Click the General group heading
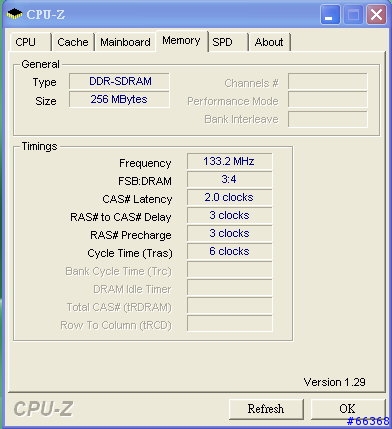The height and width of the screenshot is (429, 392). coord(40,64)
